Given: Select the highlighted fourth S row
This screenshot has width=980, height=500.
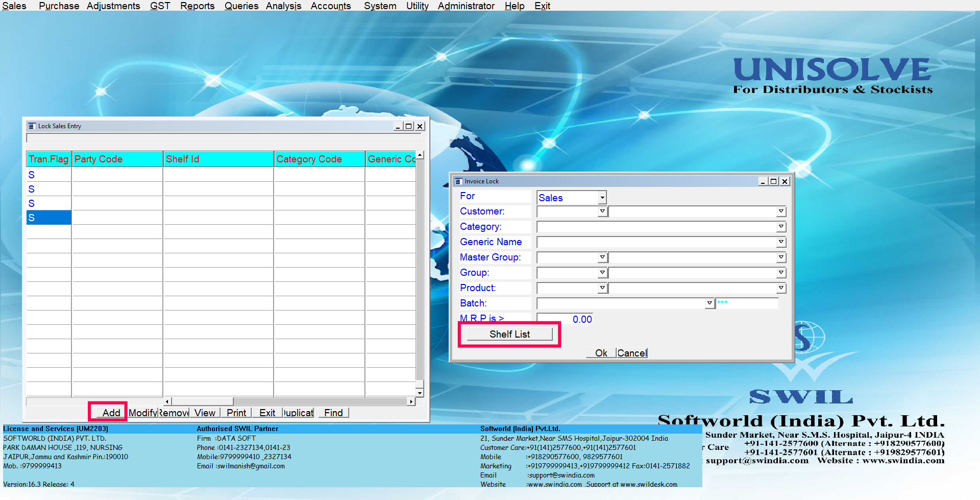Looking at the screenshot, I should [x=48, y=218].
